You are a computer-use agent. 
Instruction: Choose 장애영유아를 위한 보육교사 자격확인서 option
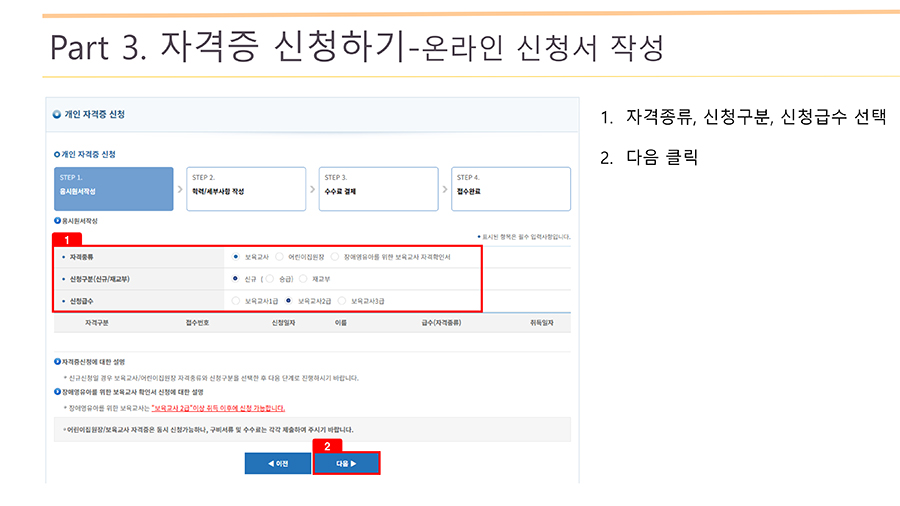point(335,256)
